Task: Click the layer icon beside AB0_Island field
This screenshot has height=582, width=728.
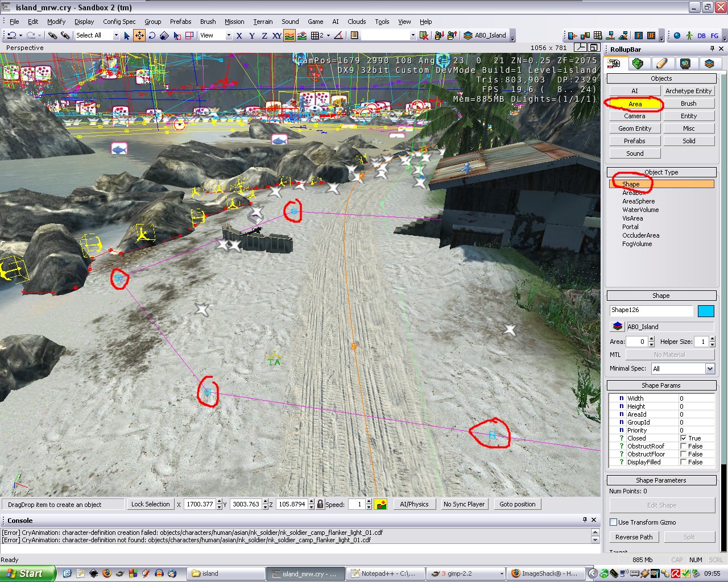Action: pyautogui.click(x=617, y=327)
